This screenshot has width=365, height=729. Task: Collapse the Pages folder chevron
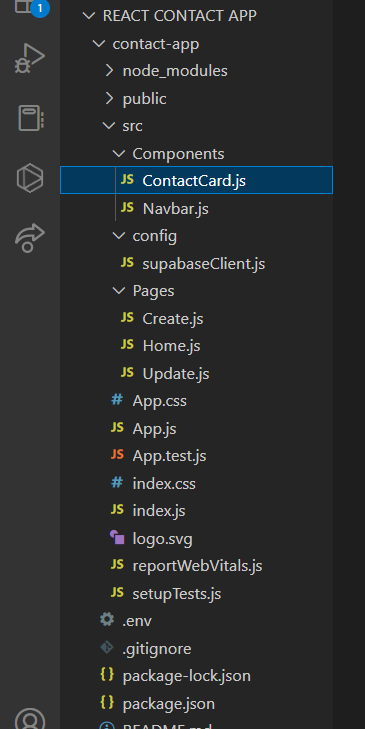pos(119,291)
